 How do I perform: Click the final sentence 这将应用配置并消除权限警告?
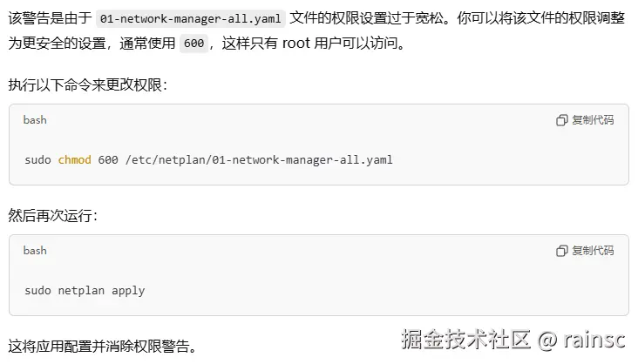click(103, 347)
